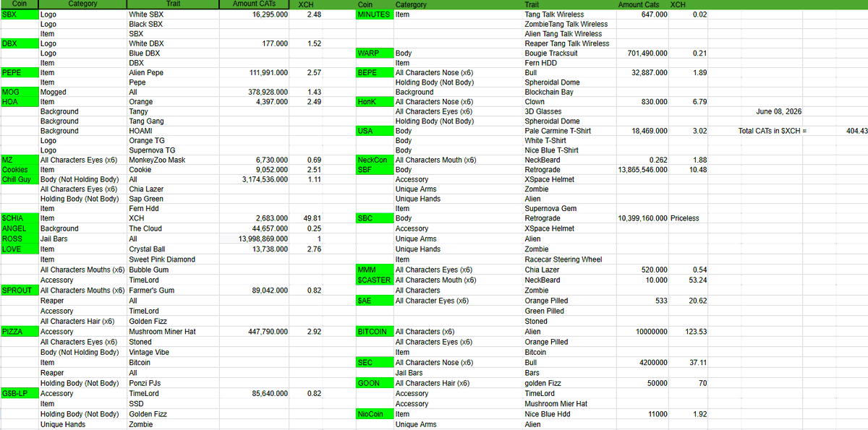Click the NeckCon coin cell
The height and width of the screenshot is (430, 868).
(x=374, y=160)
